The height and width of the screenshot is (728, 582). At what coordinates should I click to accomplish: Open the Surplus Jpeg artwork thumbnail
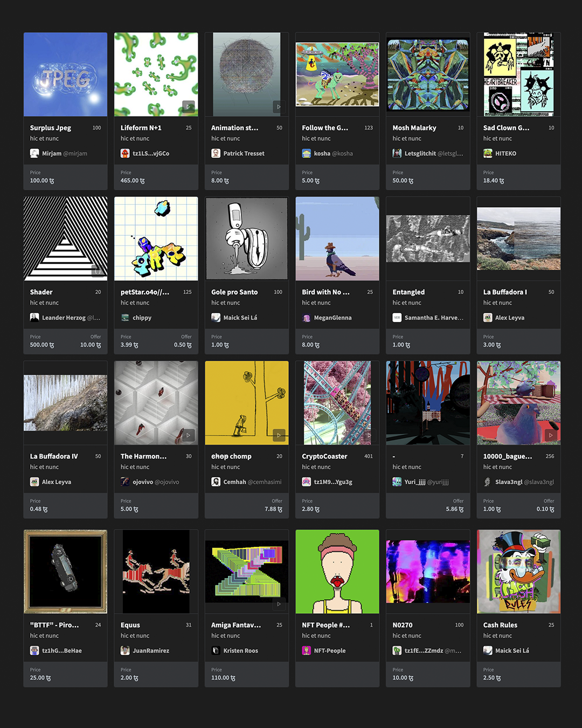tap(65, 74)
